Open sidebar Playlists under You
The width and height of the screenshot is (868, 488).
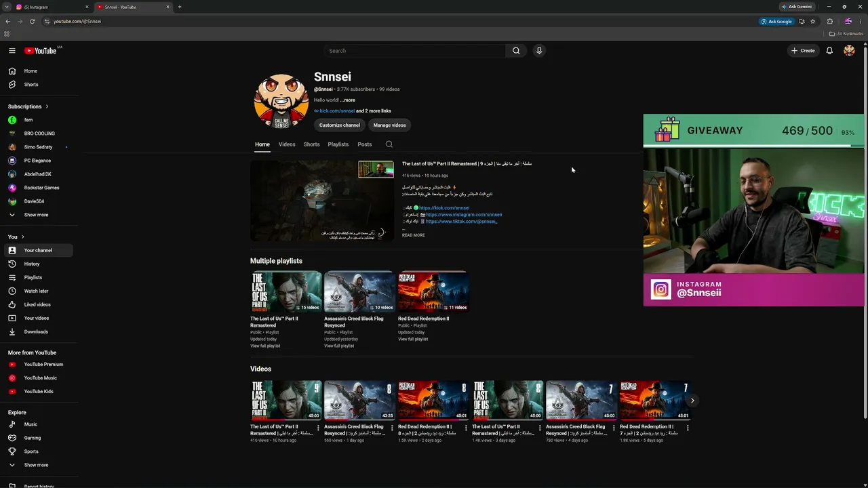pos(38,277)
